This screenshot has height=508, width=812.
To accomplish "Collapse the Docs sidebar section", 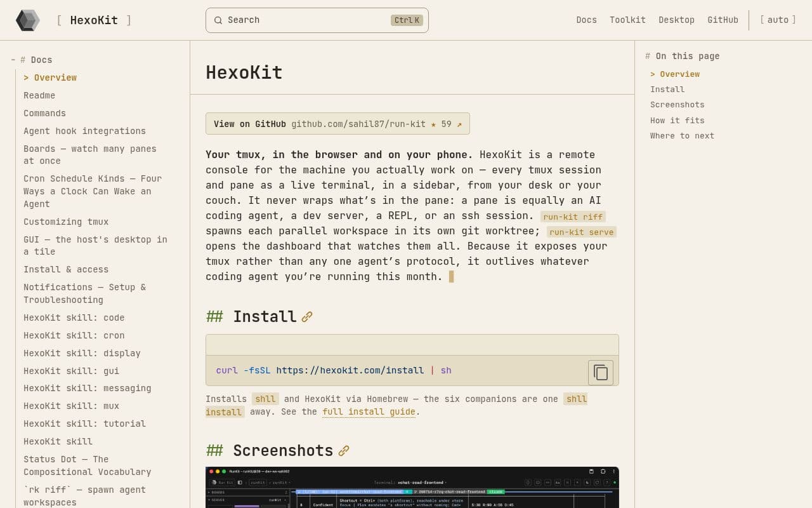I will [13, 60].
